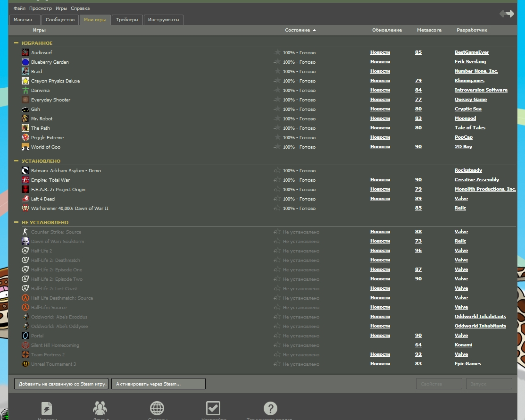Click the Batman Arkham Asylum Demo icon
525x420 pixels.
[25, 170]
